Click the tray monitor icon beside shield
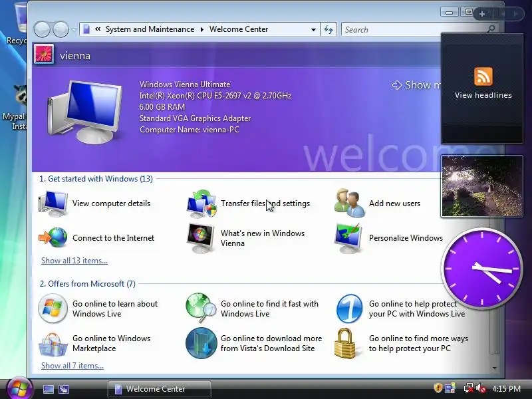 [451, 388]
